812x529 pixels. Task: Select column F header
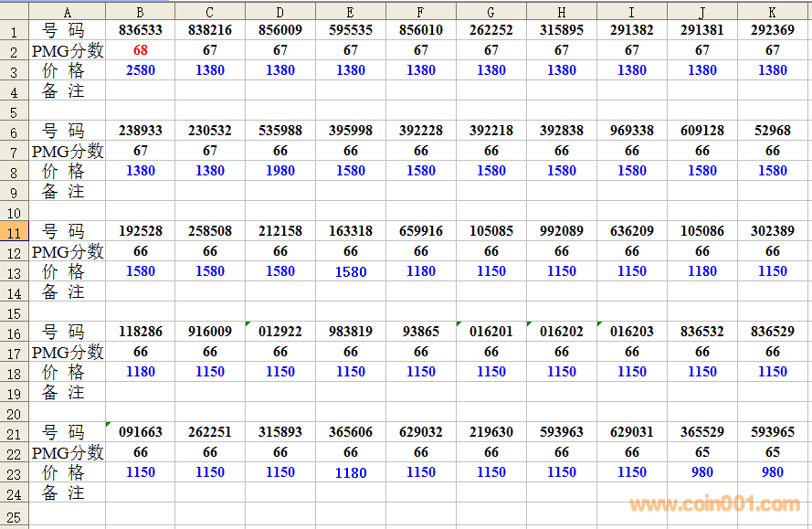coord(420,12)
